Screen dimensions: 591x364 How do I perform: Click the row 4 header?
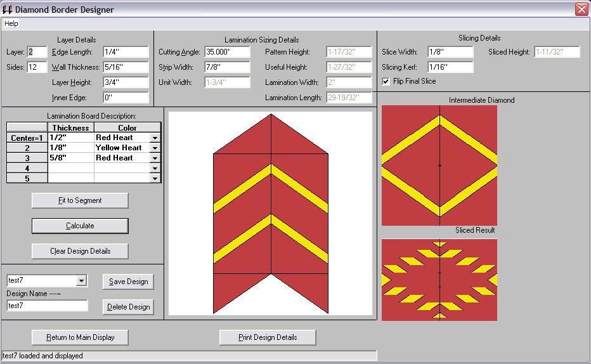[x=27, y=169]
